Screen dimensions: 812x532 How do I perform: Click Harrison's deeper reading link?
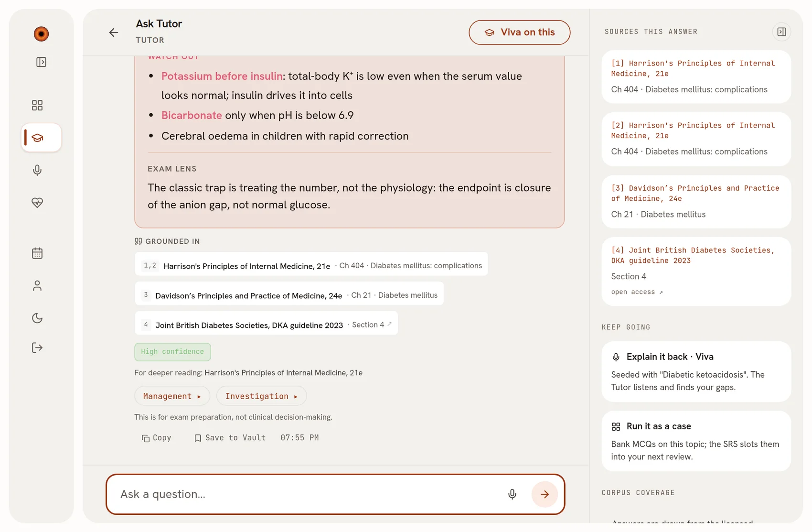283,373
